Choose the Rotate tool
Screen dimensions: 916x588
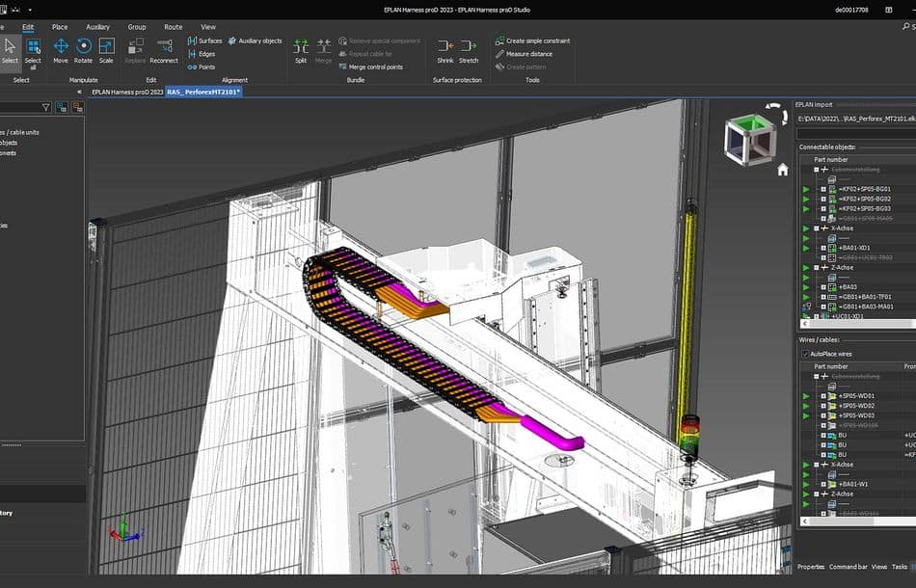click(84, 51)
